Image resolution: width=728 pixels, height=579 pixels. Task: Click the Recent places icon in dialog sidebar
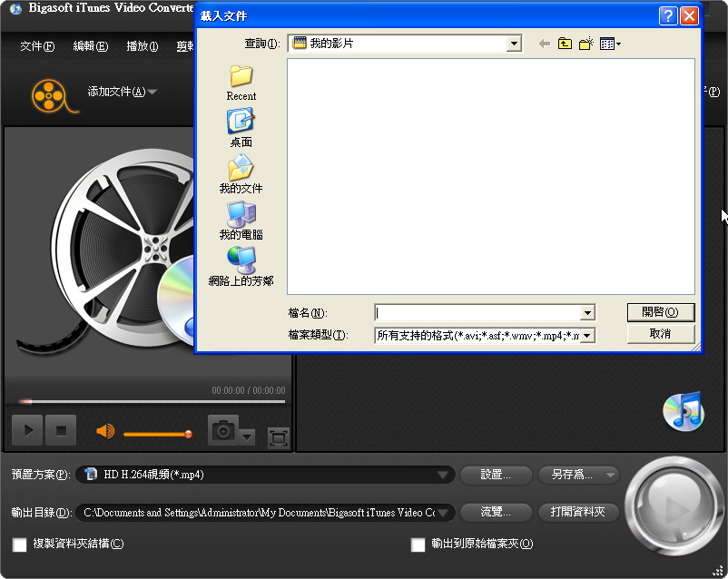tap(241, 76)
